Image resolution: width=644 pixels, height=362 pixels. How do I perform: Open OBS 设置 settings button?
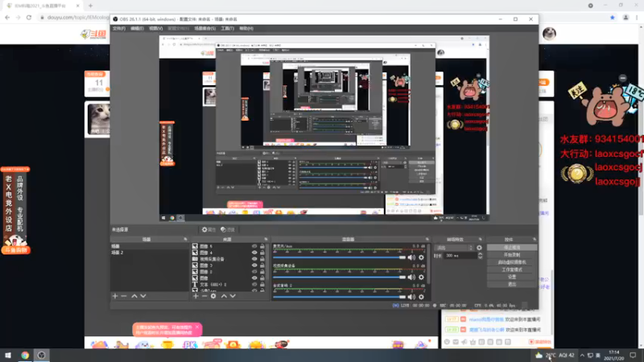[x=512, y=277]
